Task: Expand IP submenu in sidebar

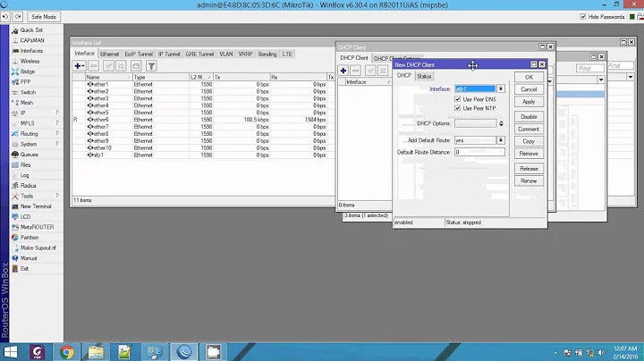Action: tap(57, 113)
